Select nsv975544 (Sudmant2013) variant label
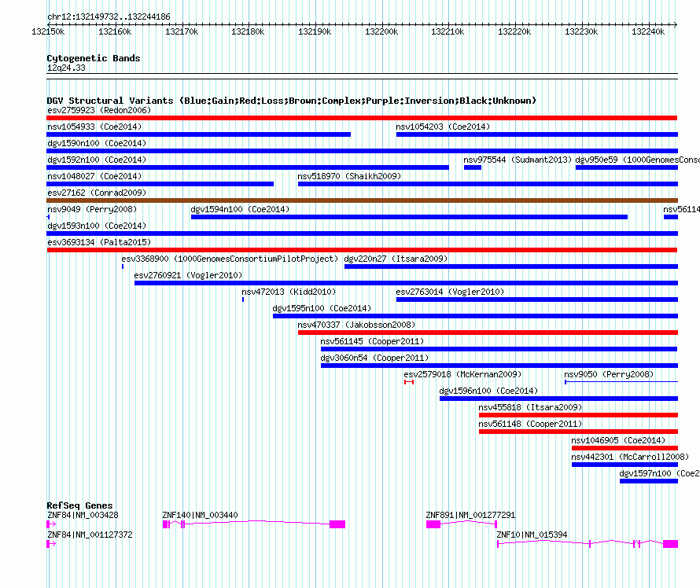 pyautogui.click(x=518, y=160)
